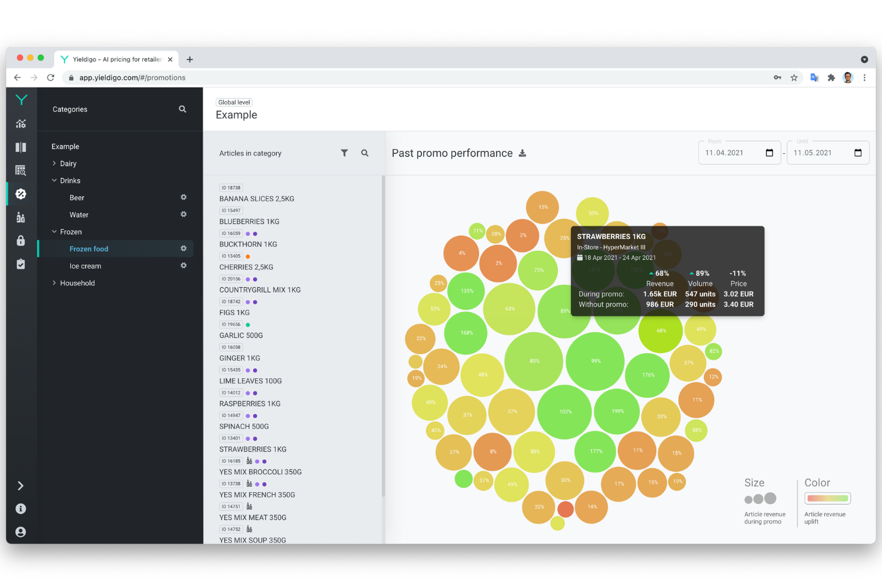Click the Global level badge
882x588 pixels.
coord(234,102)
